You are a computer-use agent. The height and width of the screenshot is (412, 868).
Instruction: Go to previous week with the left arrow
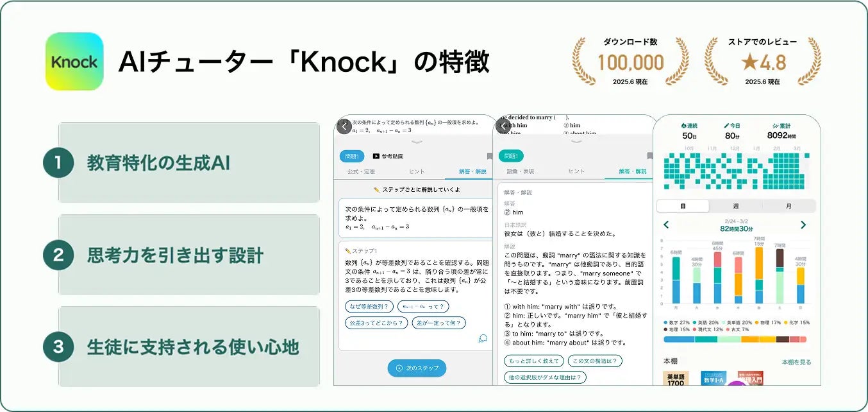click(666, 225)
